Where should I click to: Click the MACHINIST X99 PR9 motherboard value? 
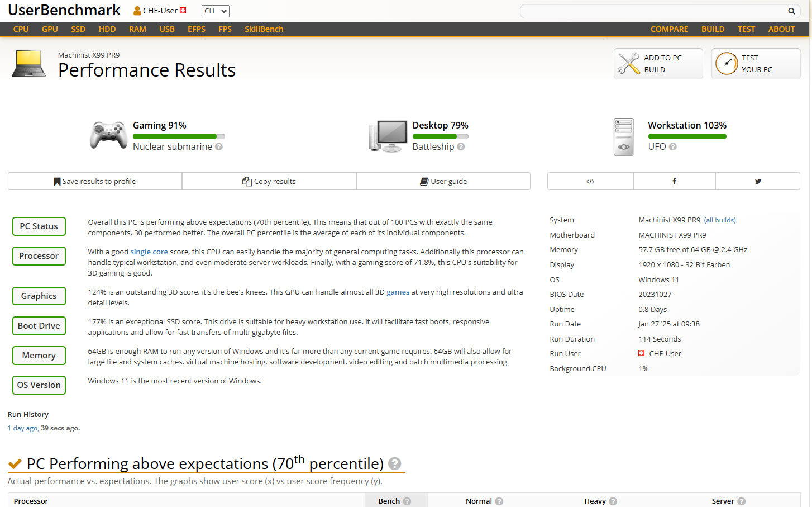pyautogui.click(x=672, y=235)
